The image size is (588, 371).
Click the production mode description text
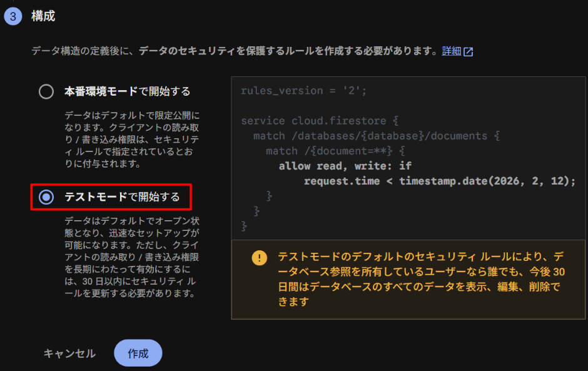click(x=132, y=140)
